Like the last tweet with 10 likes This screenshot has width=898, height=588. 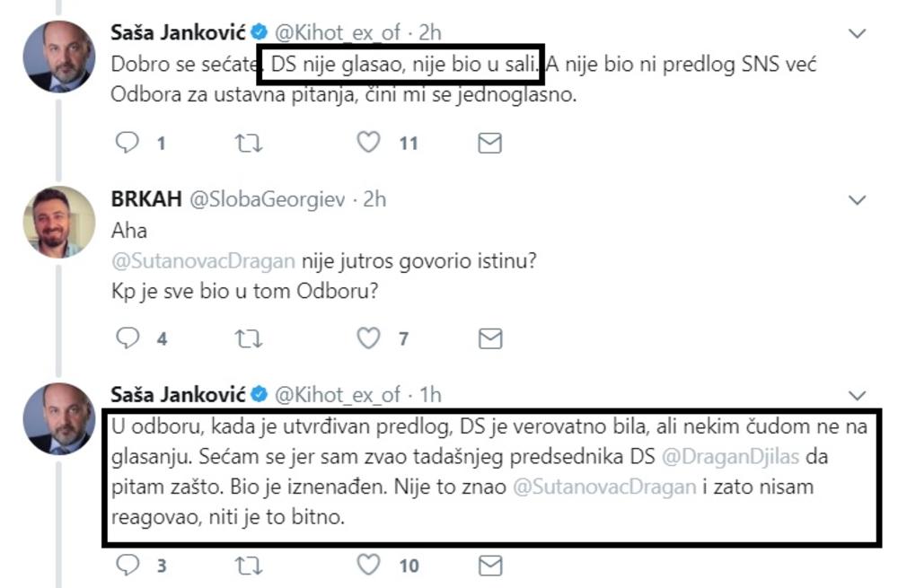point(369,565)
